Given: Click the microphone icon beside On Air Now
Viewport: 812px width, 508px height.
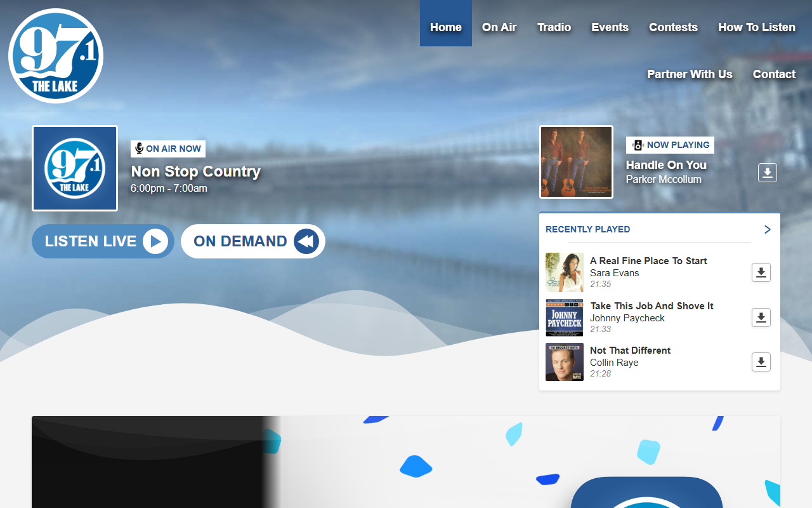Looking at the screenshot, I should (x=139, y=149).
